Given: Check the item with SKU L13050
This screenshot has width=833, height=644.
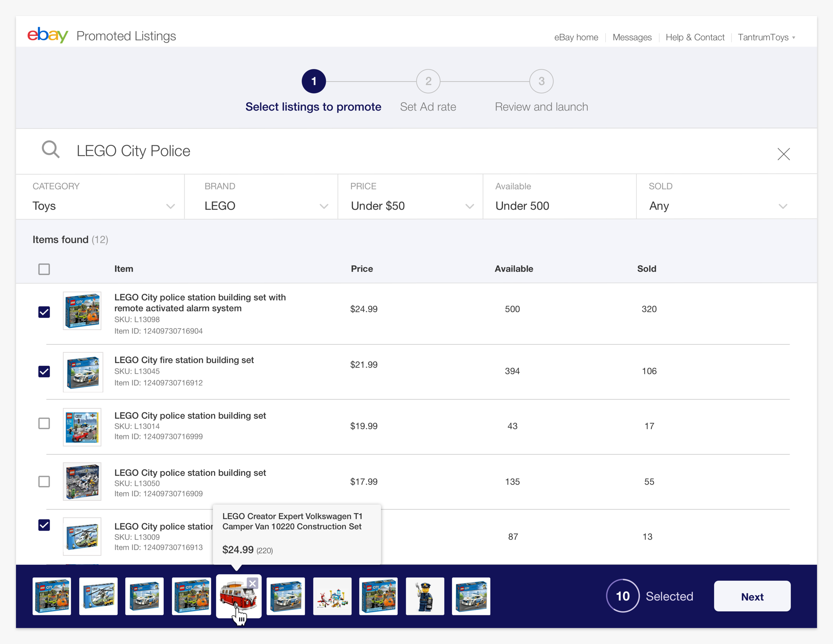Looking at the screenshot, I should point(44,481).
